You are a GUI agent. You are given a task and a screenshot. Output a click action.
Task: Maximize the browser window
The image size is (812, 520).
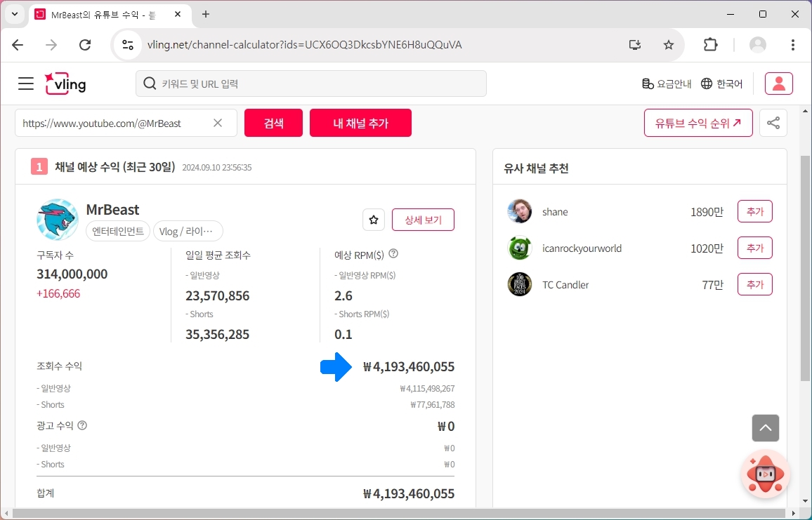pos(763,15)
